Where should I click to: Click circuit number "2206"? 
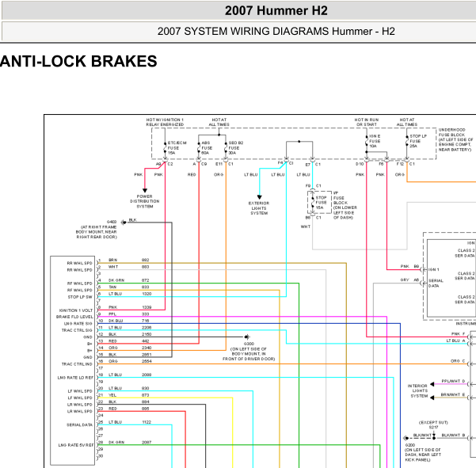[147, 328]
